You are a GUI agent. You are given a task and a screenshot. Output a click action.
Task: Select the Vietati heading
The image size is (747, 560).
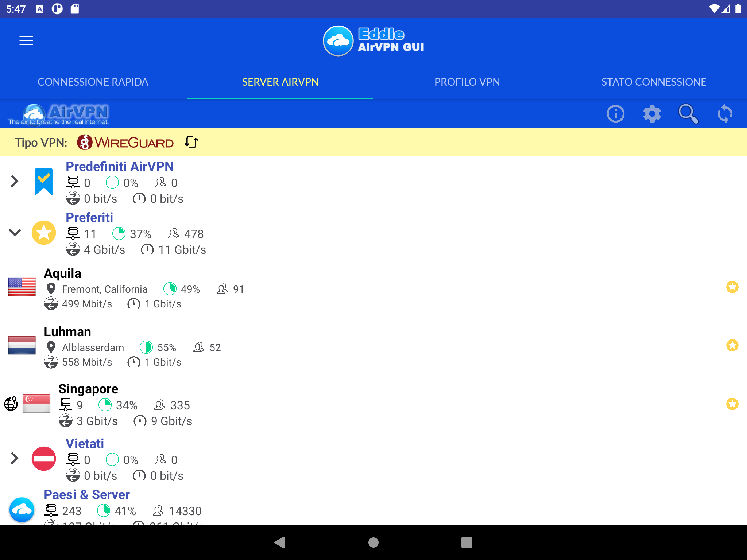pyautogui.click(x=85, y=444)
